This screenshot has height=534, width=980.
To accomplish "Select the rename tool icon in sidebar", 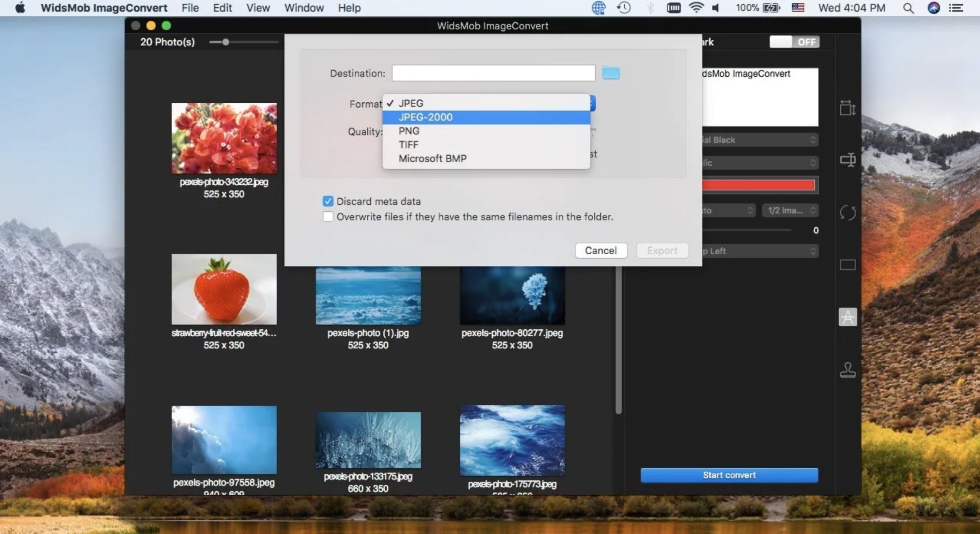I will click(847, 159).
